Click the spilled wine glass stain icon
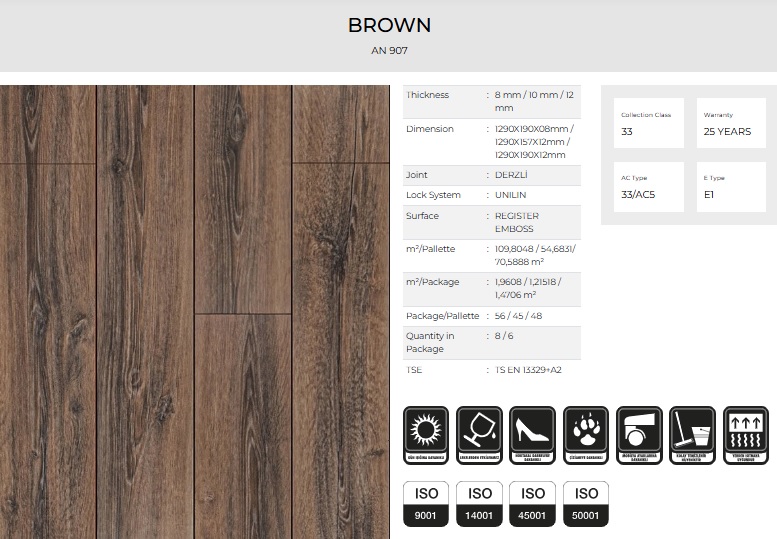 click(x=479, y=435)
